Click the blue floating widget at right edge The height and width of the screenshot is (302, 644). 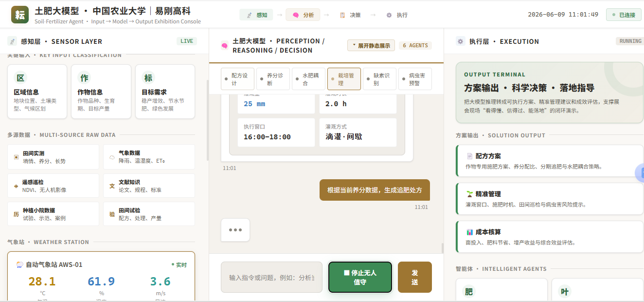click(640, 172)
